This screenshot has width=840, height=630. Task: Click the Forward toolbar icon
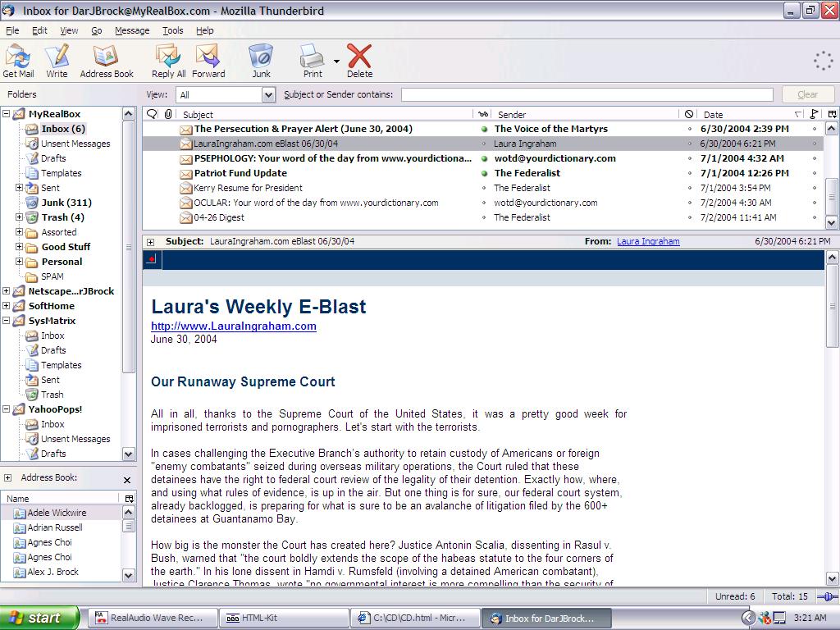[x=208, y=61]
